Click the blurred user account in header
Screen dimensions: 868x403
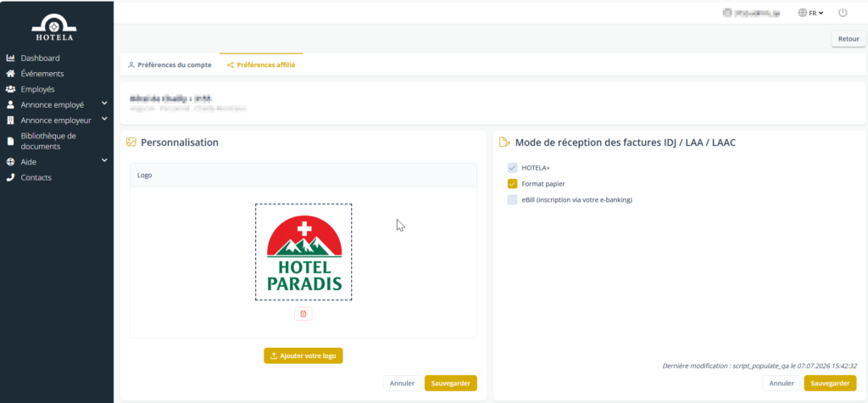(751, 13)
